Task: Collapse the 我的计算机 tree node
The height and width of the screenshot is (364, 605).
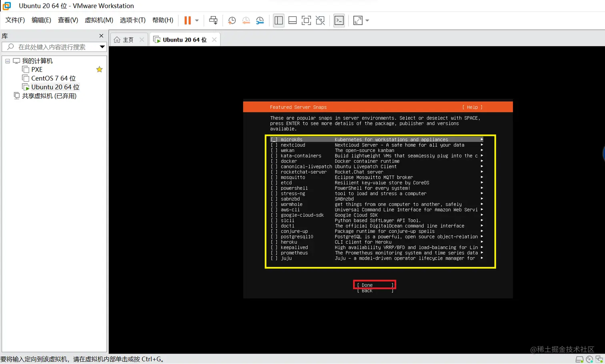Action: (x=8, y=61)
